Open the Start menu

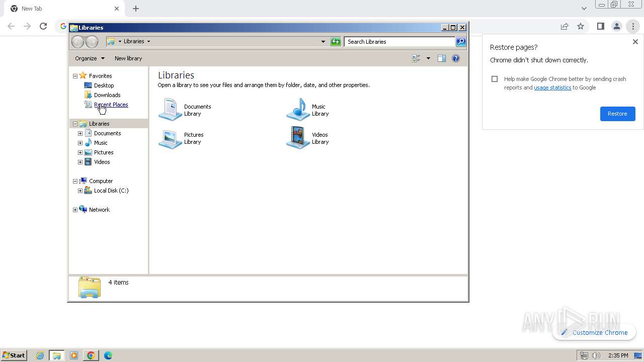click(14, 355)
